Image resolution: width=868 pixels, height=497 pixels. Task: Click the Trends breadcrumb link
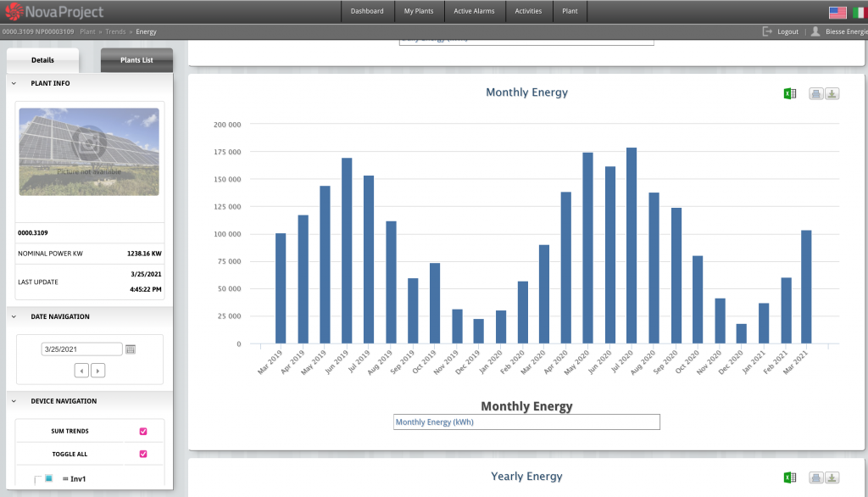[115, 31]
